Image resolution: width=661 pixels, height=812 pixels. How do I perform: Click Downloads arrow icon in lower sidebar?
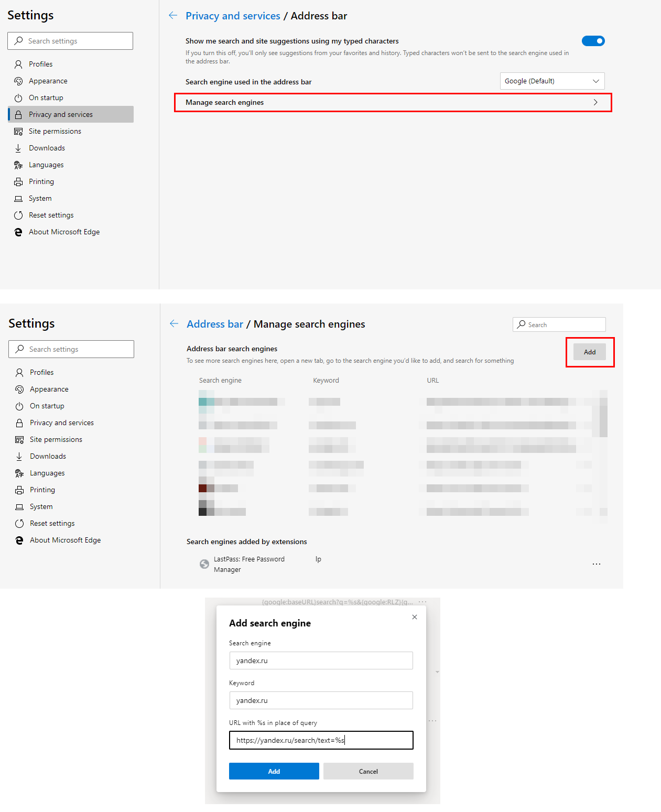coord(19,456)
